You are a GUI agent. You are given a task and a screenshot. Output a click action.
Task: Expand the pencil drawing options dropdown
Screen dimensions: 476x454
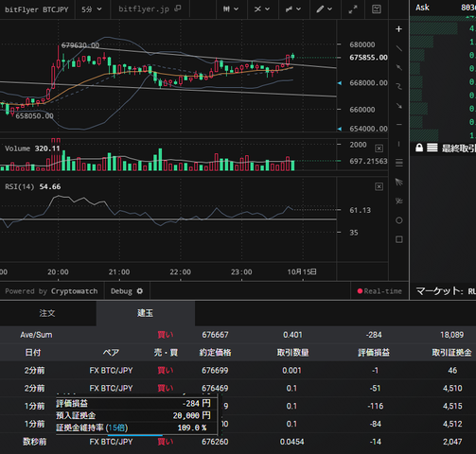pyautogui.click(x=325, y=9)
